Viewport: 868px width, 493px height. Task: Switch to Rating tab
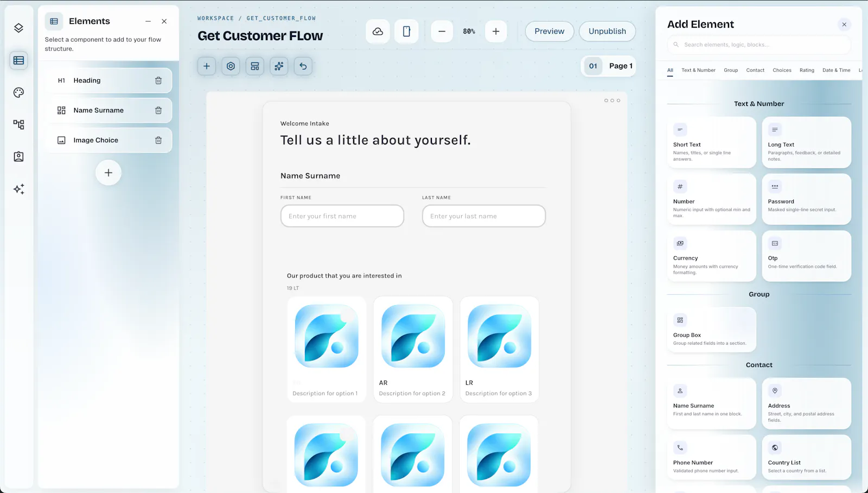coord(807,70)
